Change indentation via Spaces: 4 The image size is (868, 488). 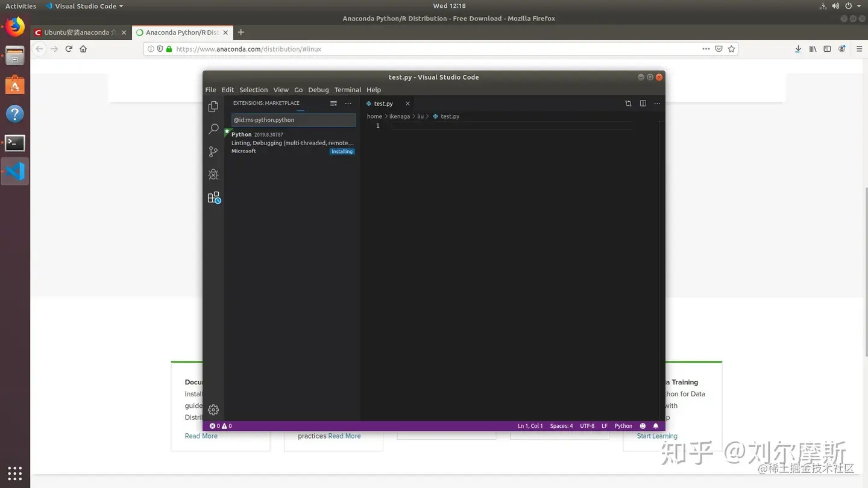click(x=561, y=426)
